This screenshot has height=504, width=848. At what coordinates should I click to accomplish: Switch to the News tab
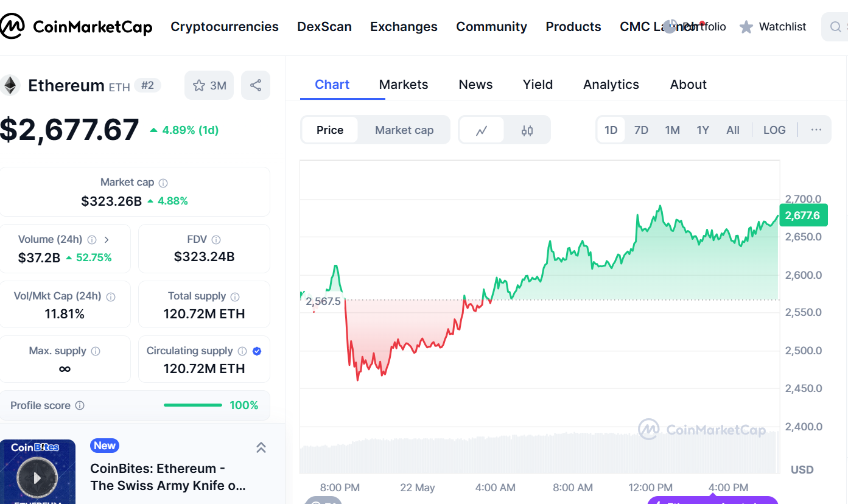(x=475, y=85)
